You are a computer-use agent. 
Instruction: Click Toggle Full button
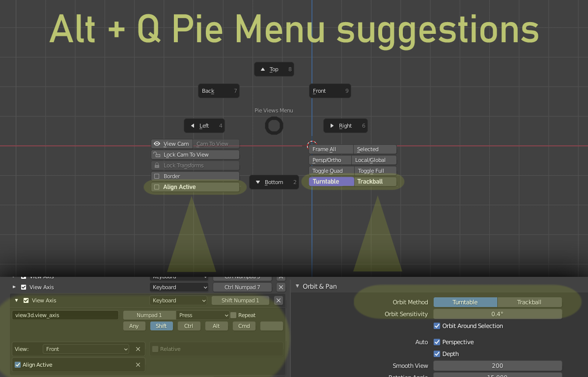(375, 171)
